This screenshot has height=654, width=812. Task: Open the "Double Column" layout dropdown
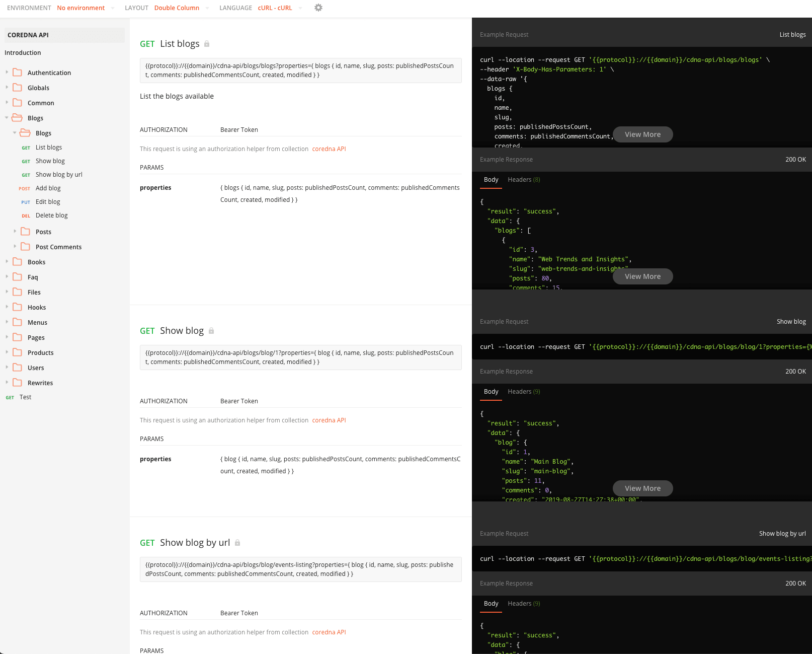tap(177, 8)
